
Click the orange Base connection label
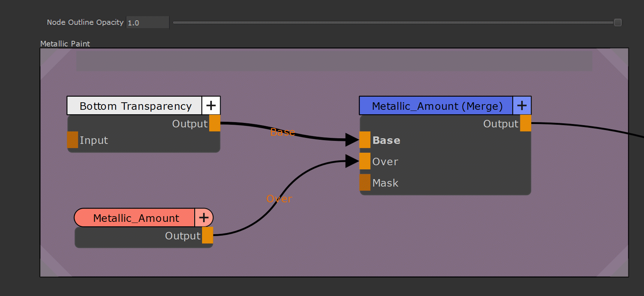[x=282, y=132]
